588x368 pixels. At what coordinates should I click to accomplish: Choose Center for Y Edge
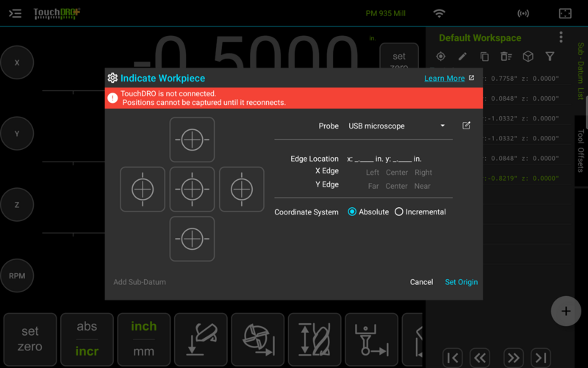(396, 186)
